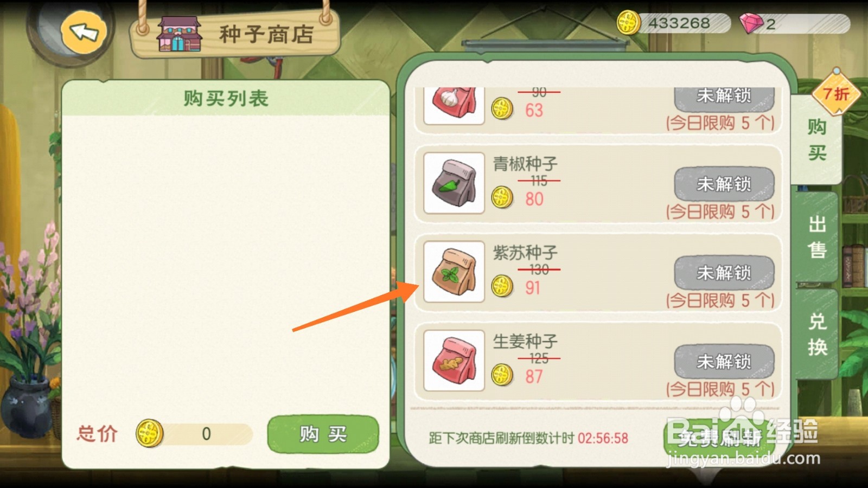
Task: Select the garlic seed bag icon
Action: (x=454, y=105)
